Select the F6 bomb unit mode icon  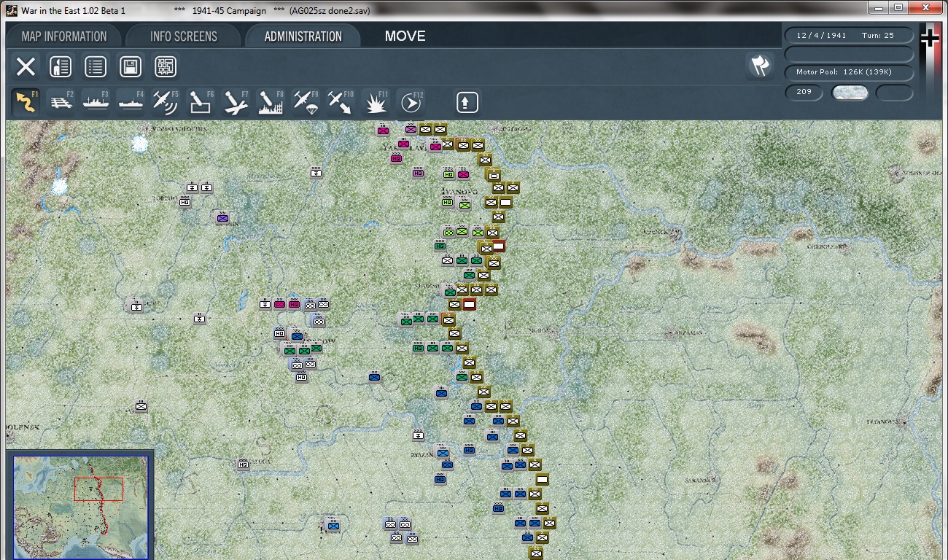coord(201,102)
